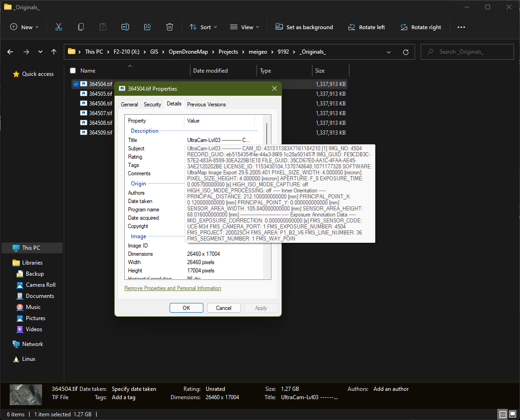
Task: Select the Details tab
Action: pos(174,104)
